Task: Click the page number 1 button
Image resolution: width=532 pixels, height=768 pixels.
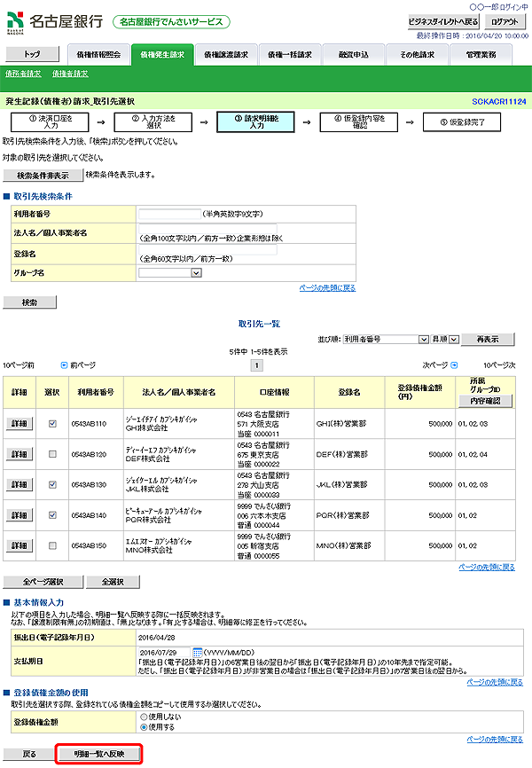Action: pos(257,365)
